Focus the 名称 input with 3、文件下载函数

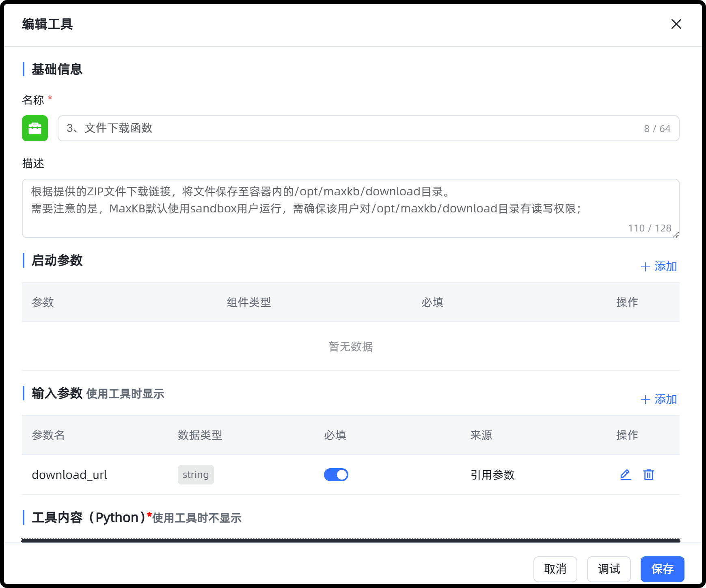(x=369, y=128)
